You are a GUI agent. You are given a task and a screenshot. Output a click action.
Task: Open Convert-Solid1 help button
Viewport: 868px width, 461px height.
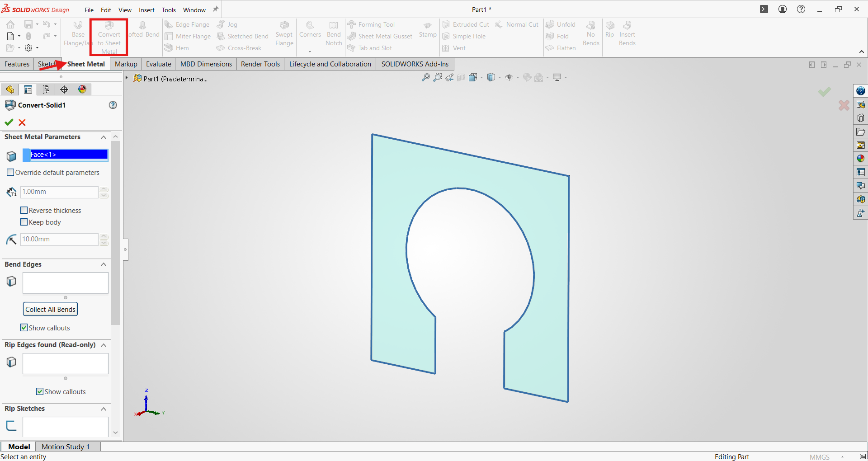113,105
